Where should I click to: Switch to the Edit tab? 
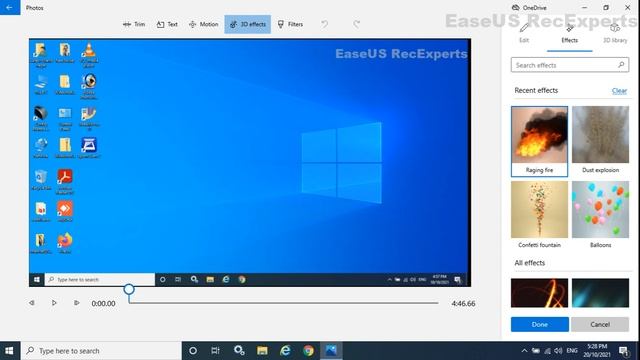(524, 34)
